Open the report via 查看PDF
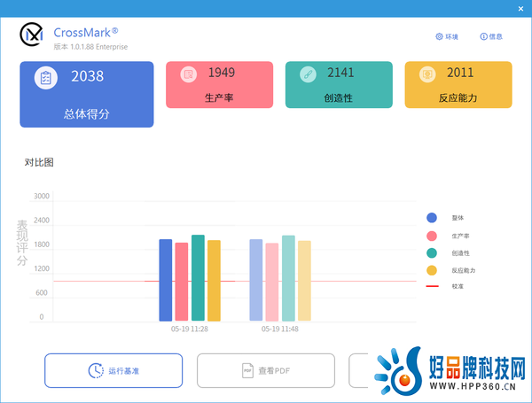This screenshot has height=403, width=532. 266,370
